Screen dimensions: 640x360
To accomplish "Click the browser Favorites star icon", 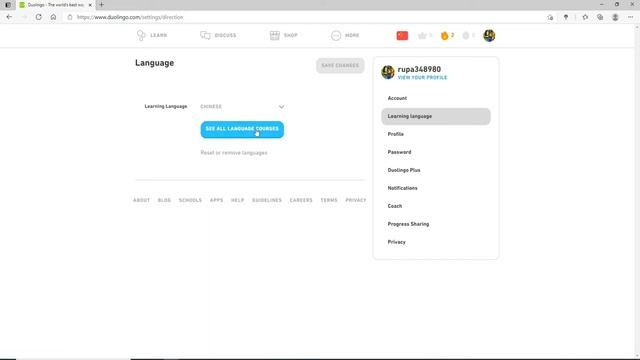I will [x=585, y=17].
